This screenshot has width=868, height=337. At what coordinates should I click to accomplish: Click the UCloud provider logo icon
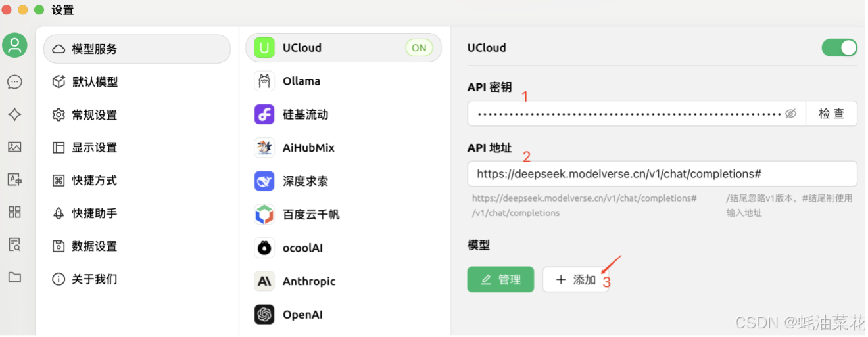coord(264,48)
